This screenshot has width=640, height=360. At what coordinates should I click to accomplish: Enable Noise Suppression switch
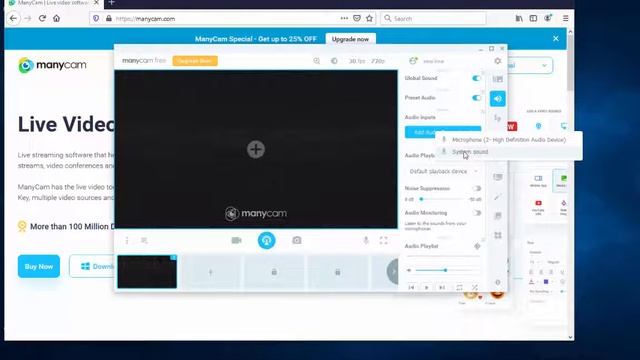[x=476, y=189]
